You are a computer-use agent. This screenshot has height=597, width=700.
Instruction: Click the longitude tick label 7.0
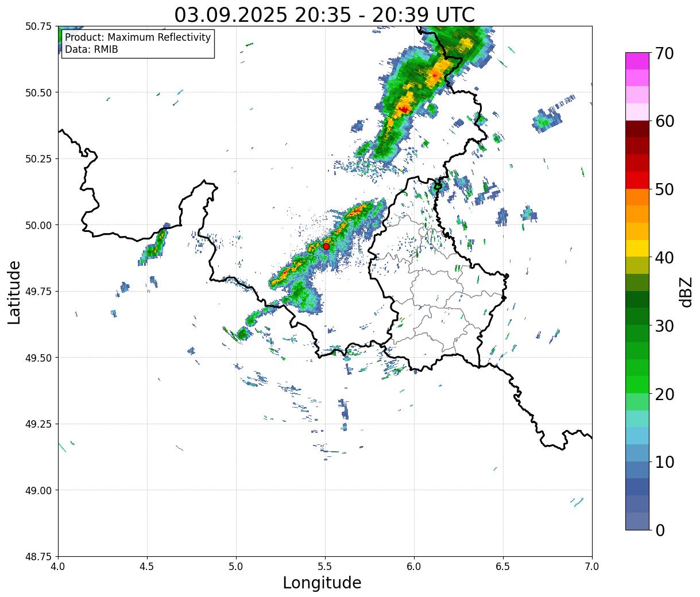592,567
